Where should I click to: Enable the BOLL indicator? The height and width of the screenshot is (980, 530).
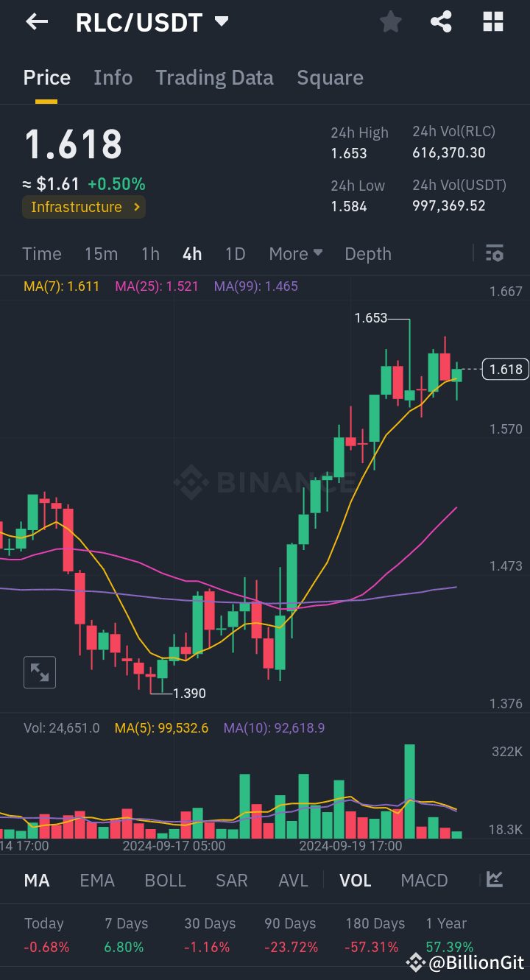165,880
